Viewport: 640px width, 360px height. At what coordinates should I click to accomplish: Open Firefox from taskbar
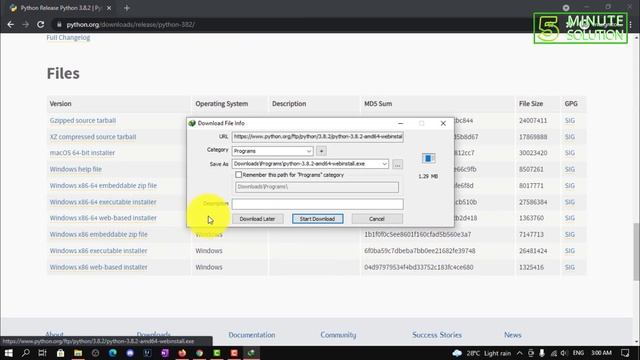pyautogui.click(x=182, y=353)
